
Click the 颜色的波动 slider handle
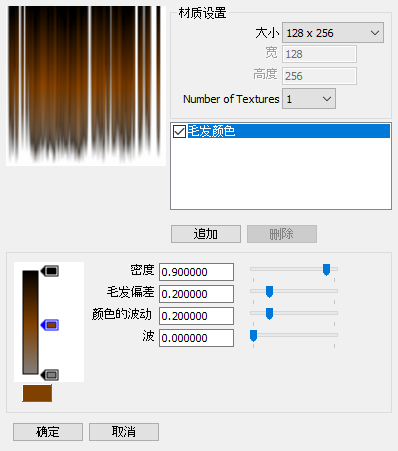[269, 314]
